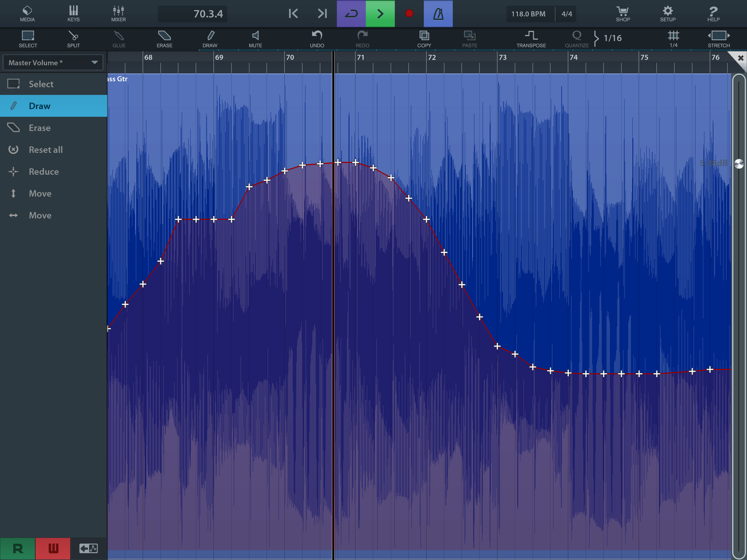Viewport: 747px width, 560px height.
Task: Select the Split scissors tool
Action: pos(73,39)
